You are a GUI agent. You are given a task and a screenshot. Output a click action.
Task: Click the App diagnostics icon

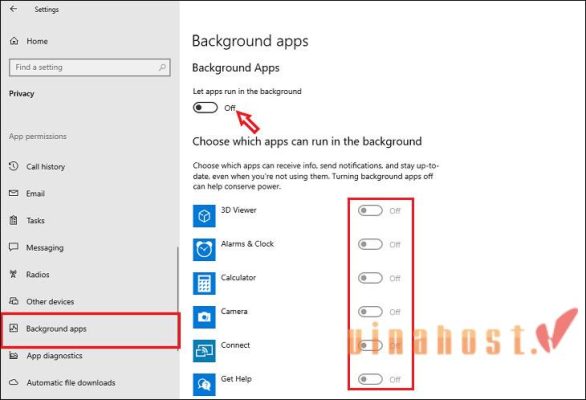point(13,355)
